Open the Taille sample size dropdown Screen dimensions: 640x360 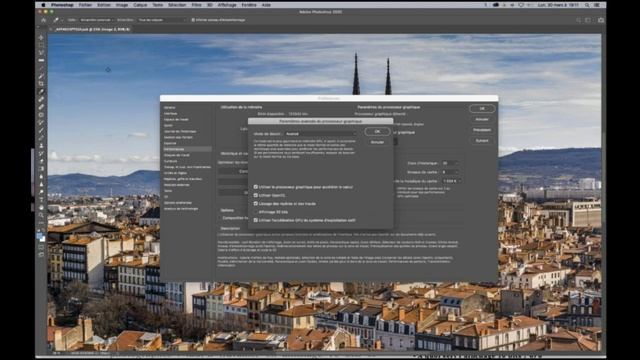click(96, 20)
